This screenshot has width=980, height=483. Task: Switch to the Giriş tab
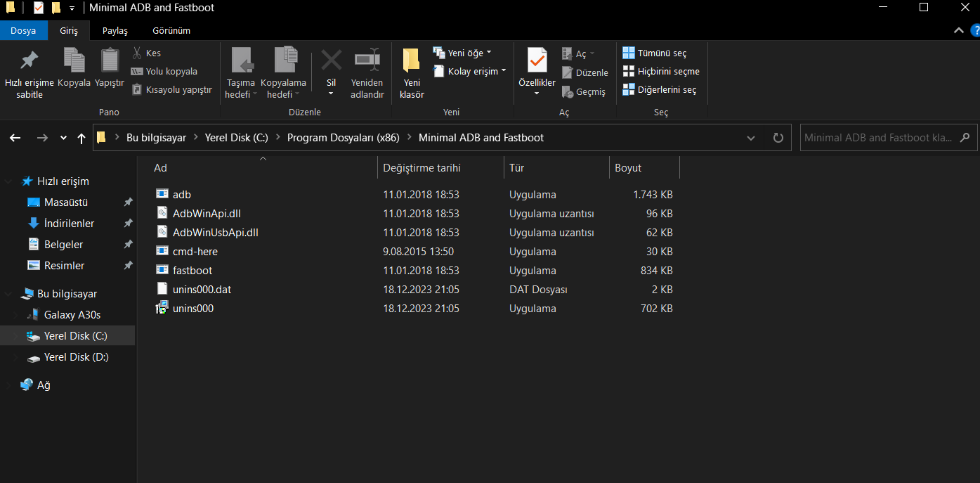[x=69, y=30]
